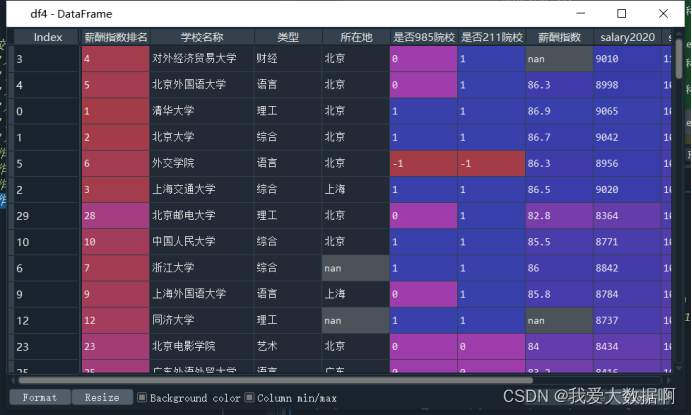Sort by the 薪酬指数 column header

tap(559, 37)
